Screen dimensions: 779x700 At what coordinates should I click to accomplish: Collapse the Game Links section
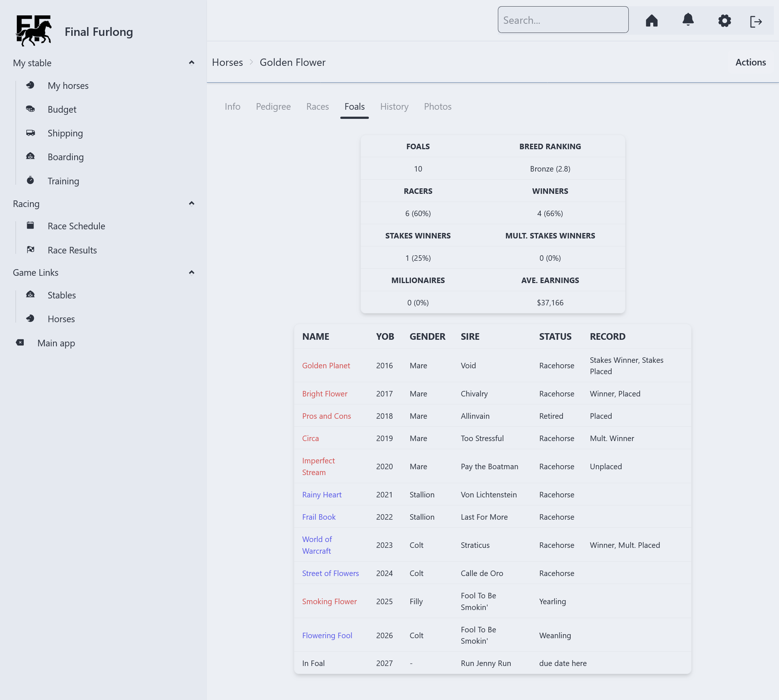pos(192,272)
